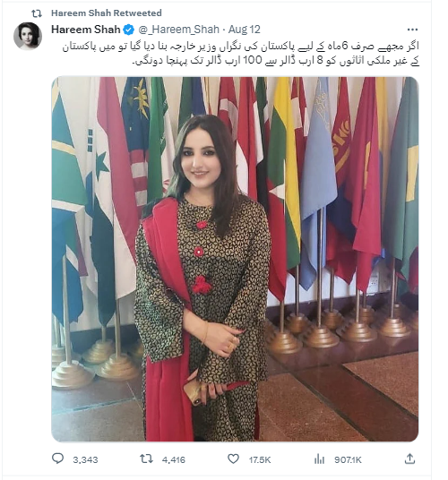
Task: Click the 4,416 retweets count
Action: point(173,459)
